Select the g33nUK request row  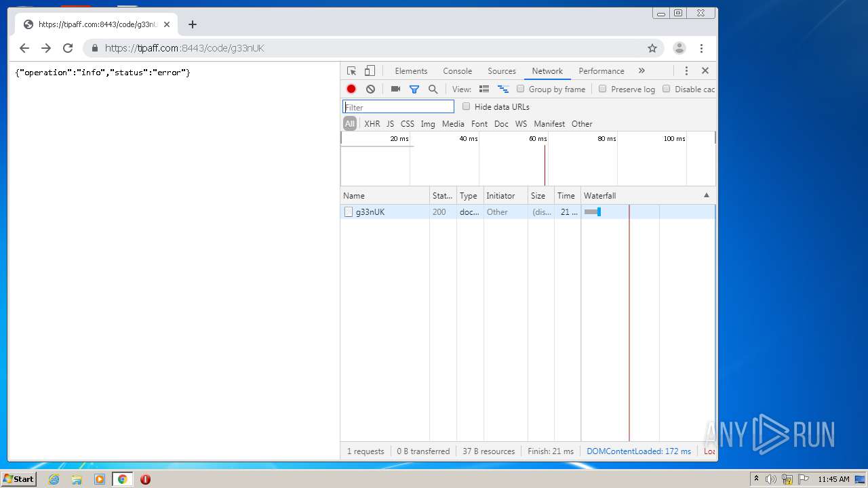click(528, 212)
